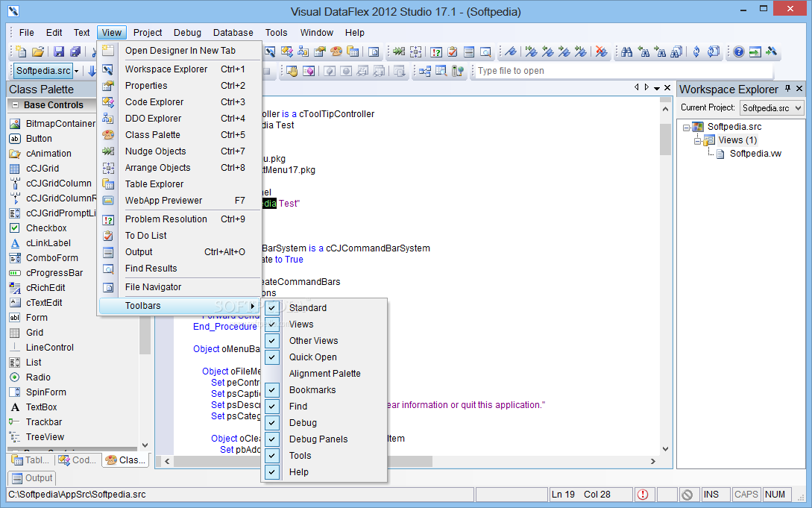Select the ComboForm control in Class Palette
The height and width of the screenshot is (508, 812).
point(51,258)
